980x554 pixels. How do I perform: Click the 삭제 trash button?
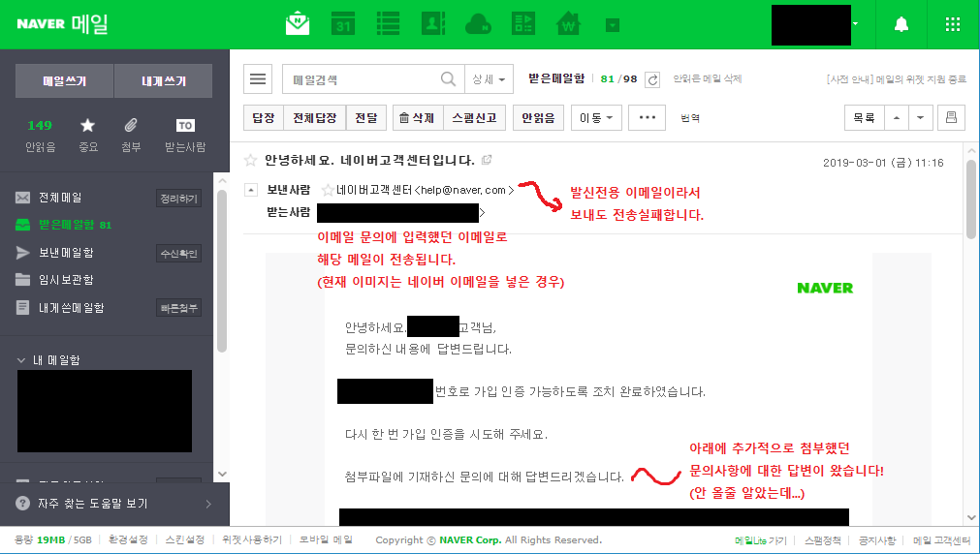418,117
